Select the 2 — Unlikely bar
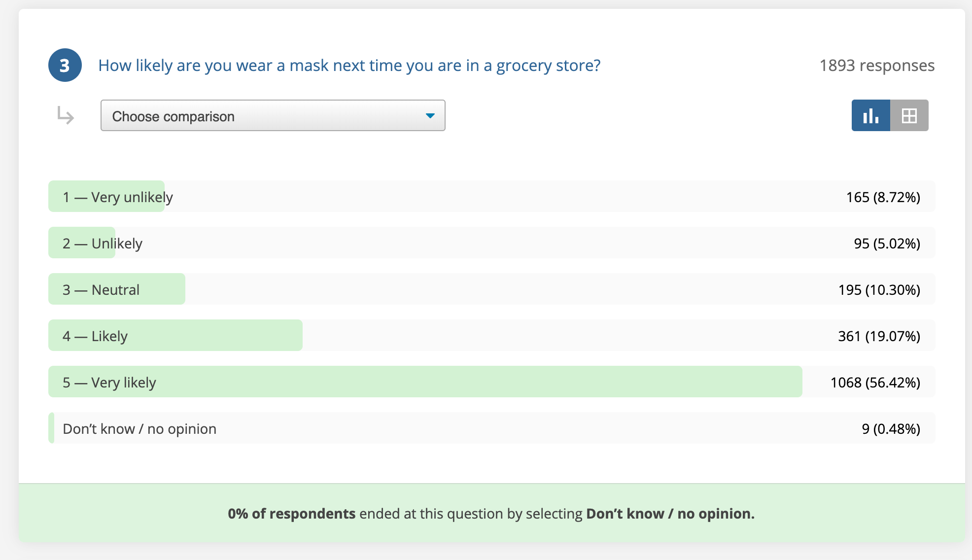This screenshot has width=972, height=560. coord(491,243)
